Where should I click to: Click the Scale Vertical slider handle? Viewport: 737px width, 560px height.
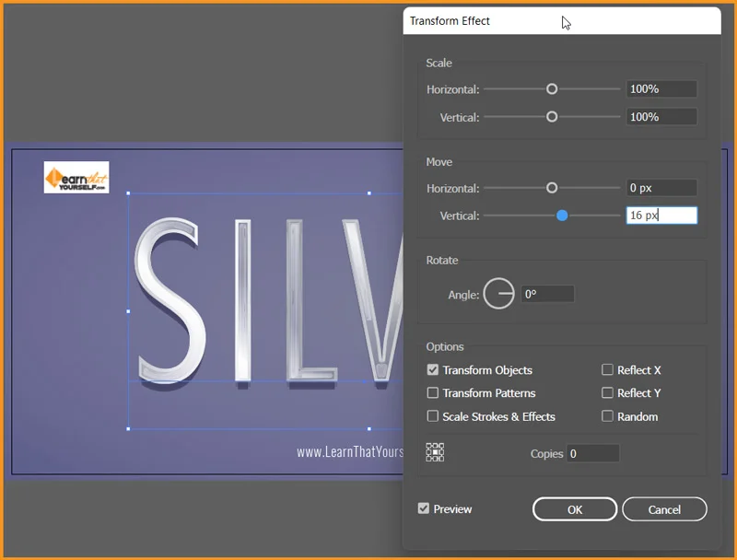pyautogui.click(x=552, y=117)
